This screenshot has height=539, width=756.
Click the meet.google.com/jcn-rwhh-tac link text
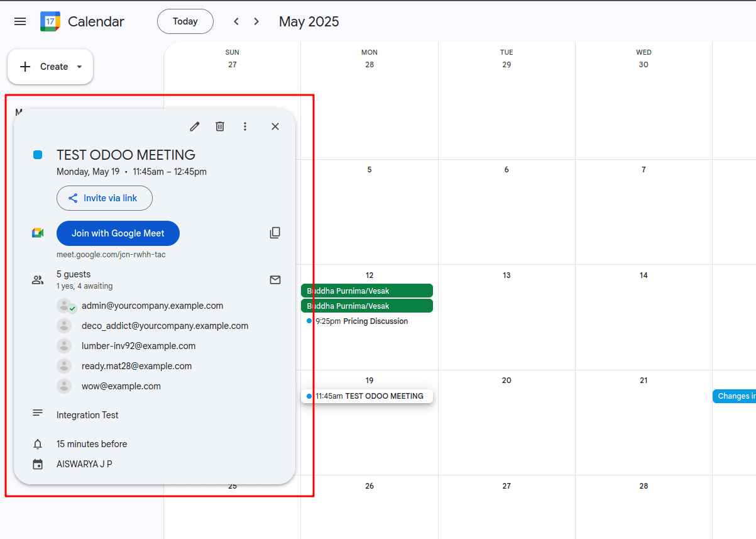click(x=111, y=255)
